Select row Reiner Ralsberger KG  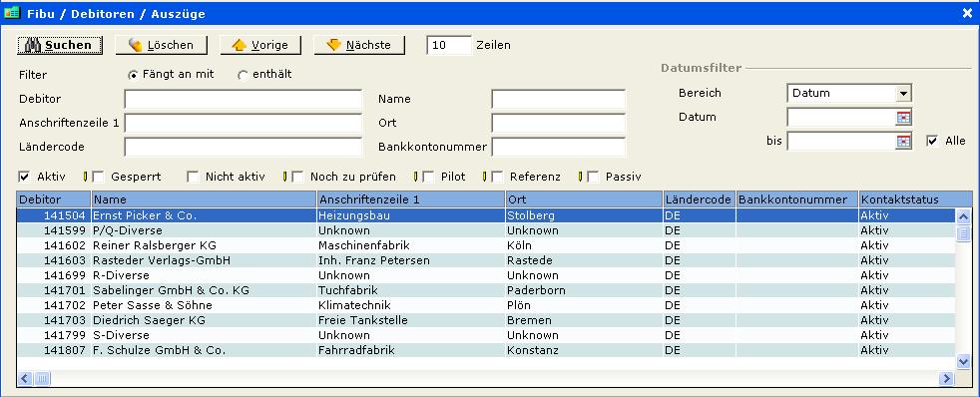click(486, 245)
